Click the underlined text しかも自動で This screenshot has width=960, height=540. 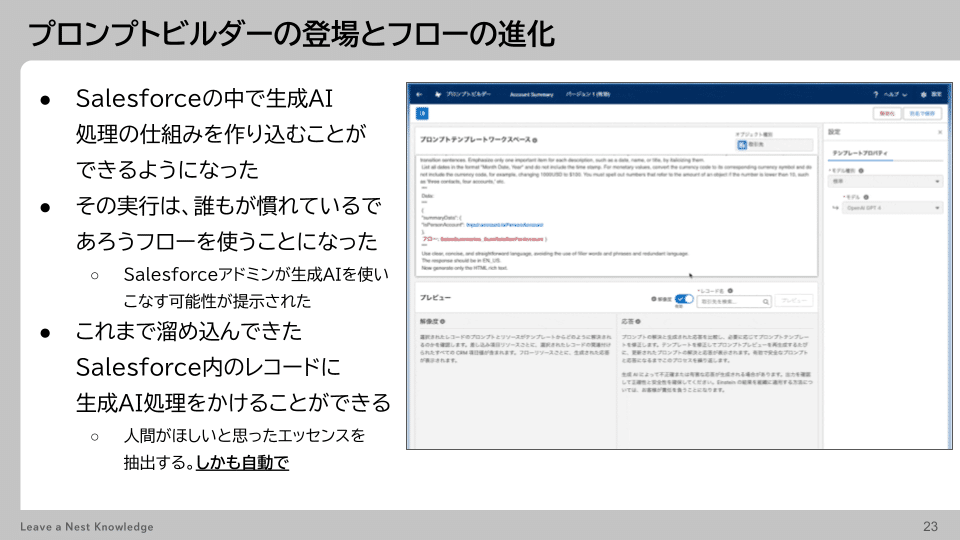tap(242, 462)
